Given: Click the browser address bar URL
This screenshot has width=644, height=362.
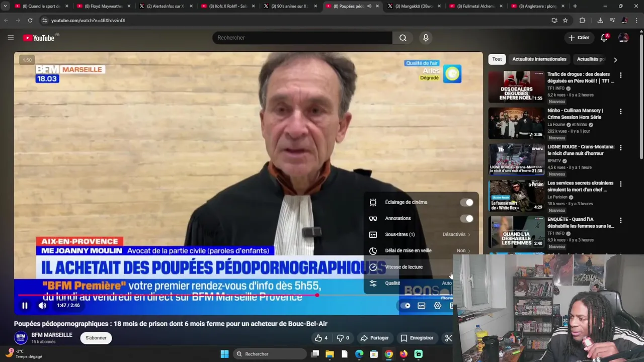Looking at the screenshot, I should (88, 20).
